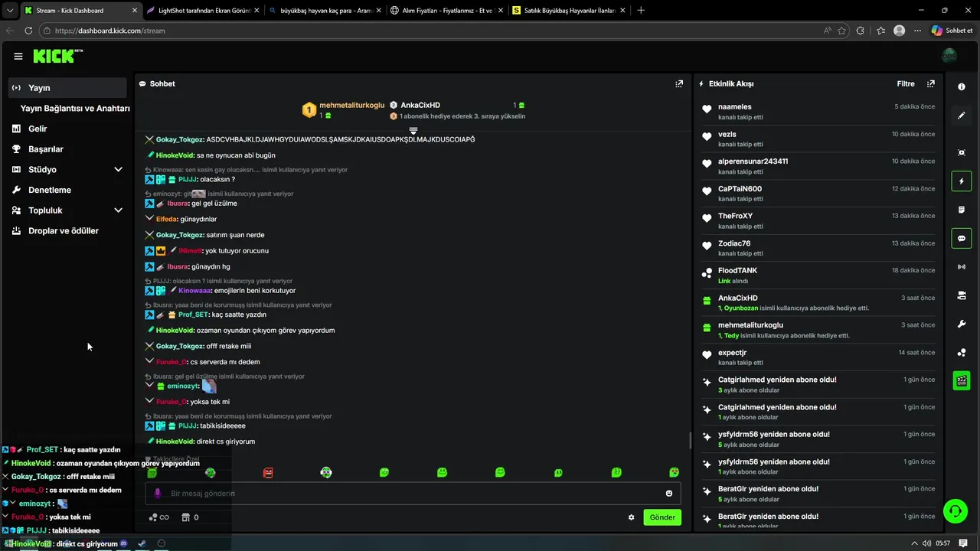Viewport: 980px width, 551px height.
Task: Open the browser tab list chevron
Action: point(9,11)
